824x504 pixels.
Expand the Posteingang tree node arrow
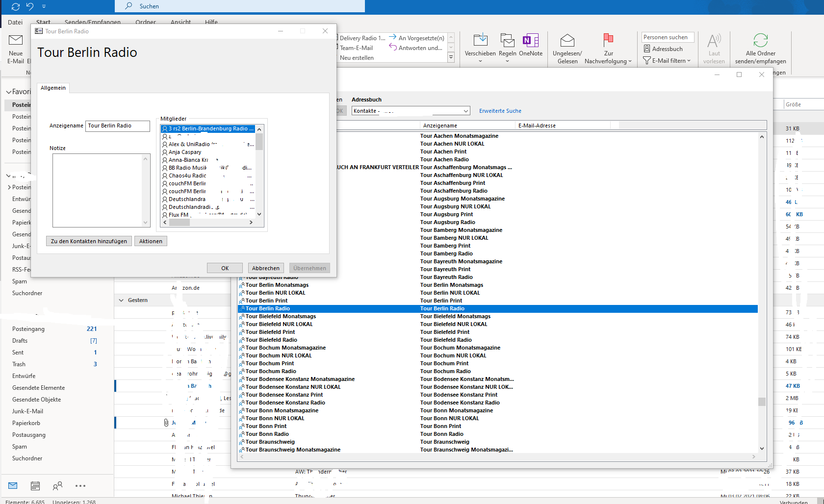coord(9,187)
